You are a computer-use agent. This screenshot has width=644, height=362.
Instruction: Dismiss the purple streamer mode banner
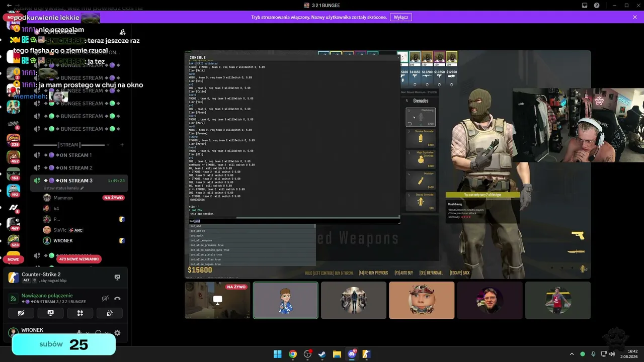tap(634, 17)
